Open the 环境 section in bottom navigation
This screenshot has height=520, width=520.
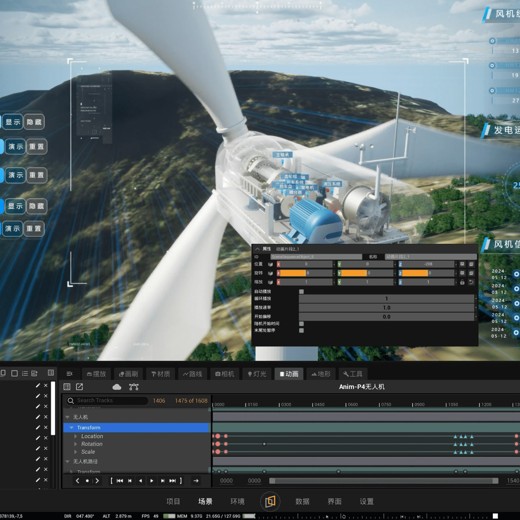237,501
